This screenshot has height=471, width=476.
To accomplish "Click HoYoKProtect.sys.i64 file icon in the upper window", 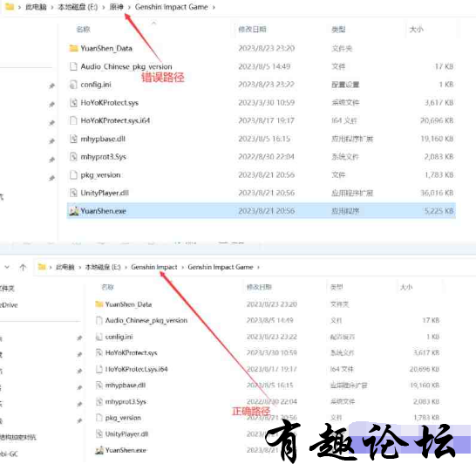I will [73, 120].
